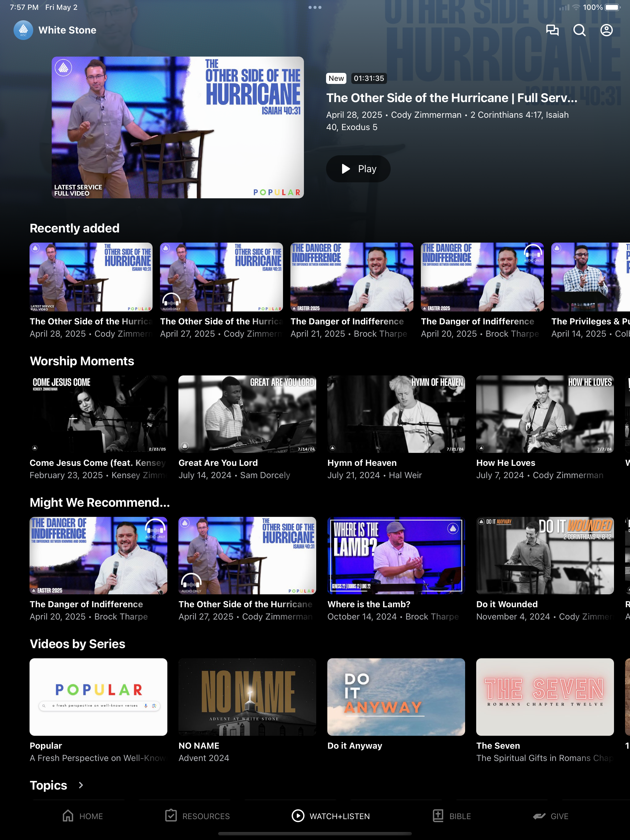This screenshot has height=840, width=630.
Task: Open Come Jesus Come worship thumbnail
Action: [x=98, y=414]
